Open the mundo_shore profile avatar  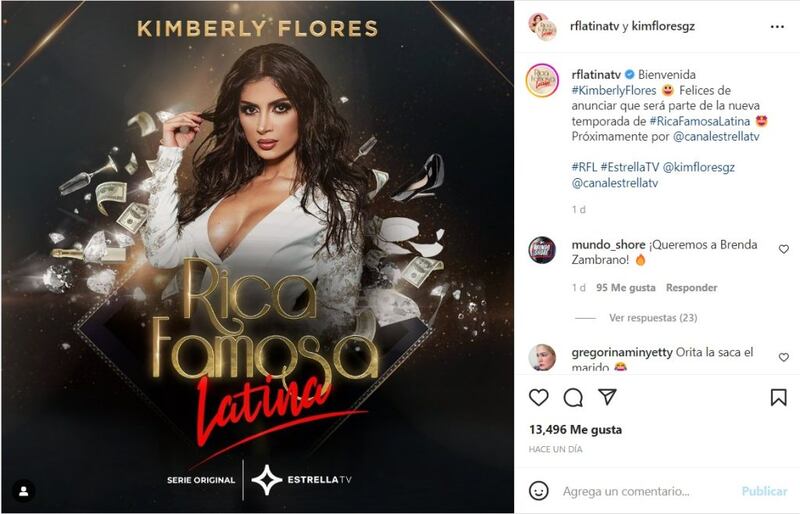[542, 250]
